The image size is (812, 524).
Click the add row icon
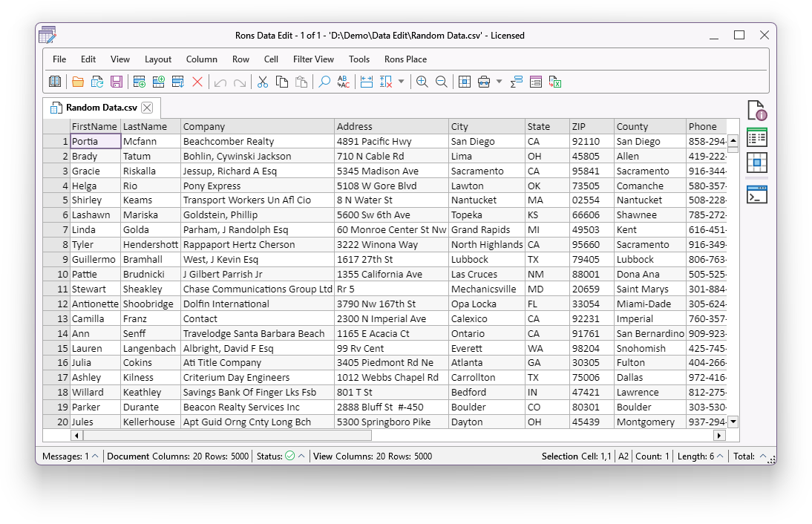tap(140, 82)
